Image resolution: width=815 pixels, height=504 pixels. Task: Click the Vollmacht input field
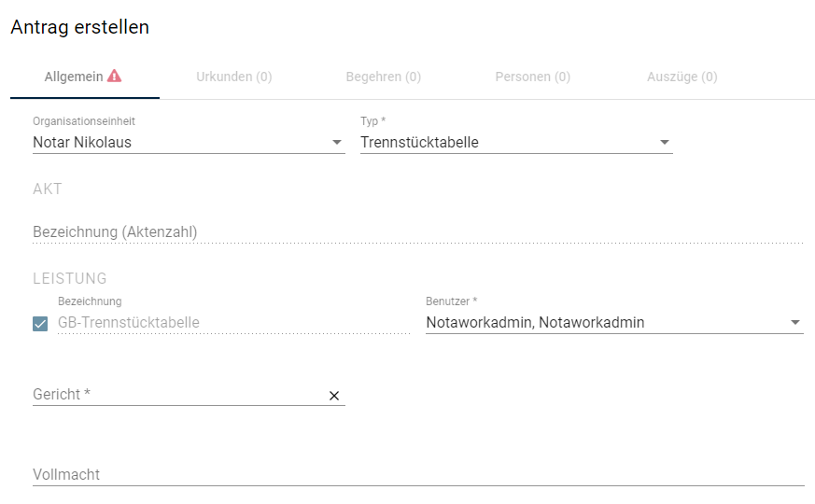pos(418,475)
